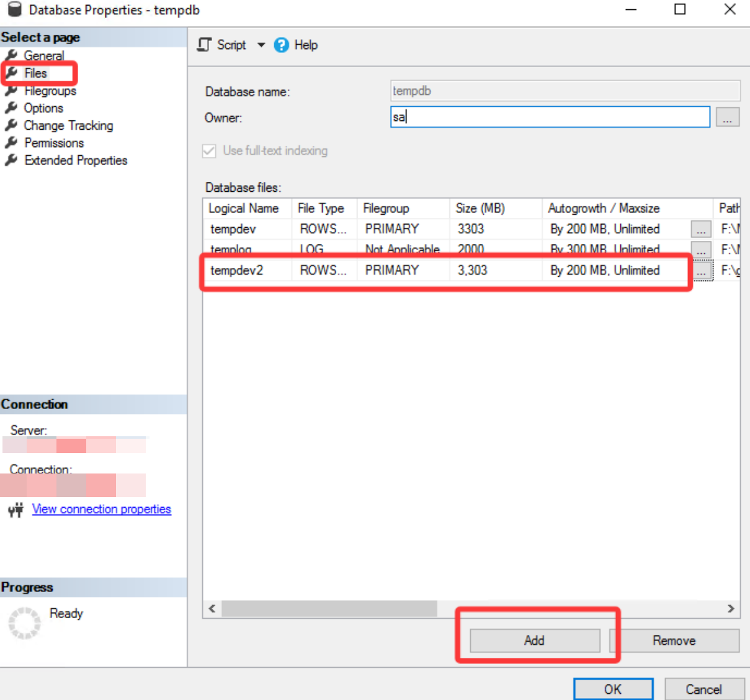This screenshot has width=750, height=700.
Task: Click horizontal scrollbar left arrow
Action: (212, 609)
